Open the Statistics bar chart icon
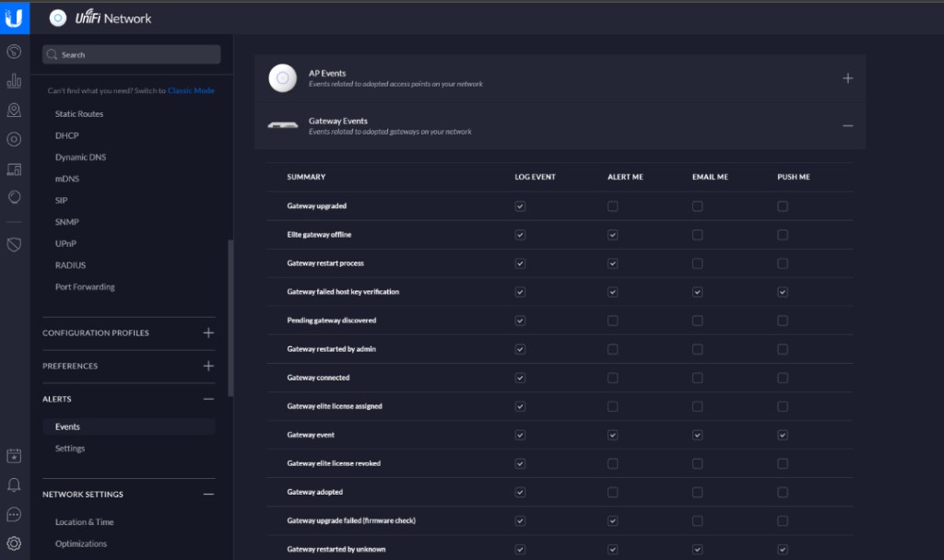 pos(14,81)
